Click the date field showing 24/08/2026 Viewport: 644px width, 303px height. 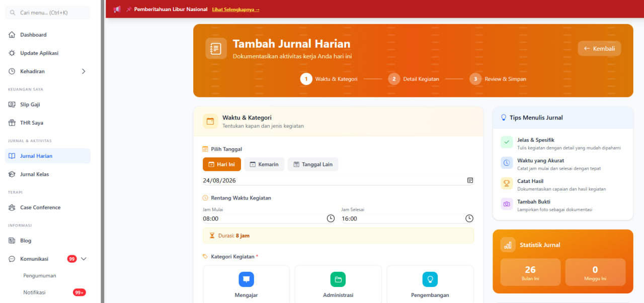(338, 180)
